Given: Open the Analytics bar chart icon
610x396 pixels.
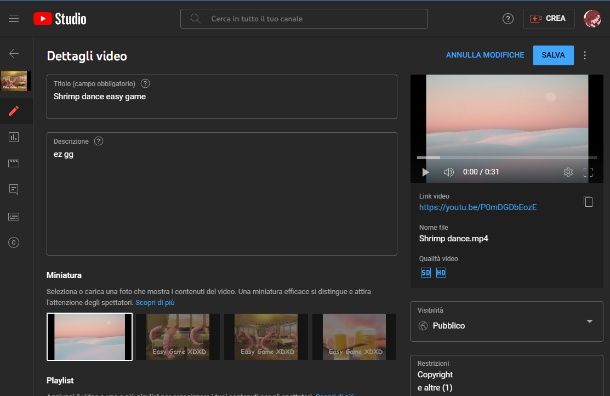Looking at the screenshot, I should 14,137.
